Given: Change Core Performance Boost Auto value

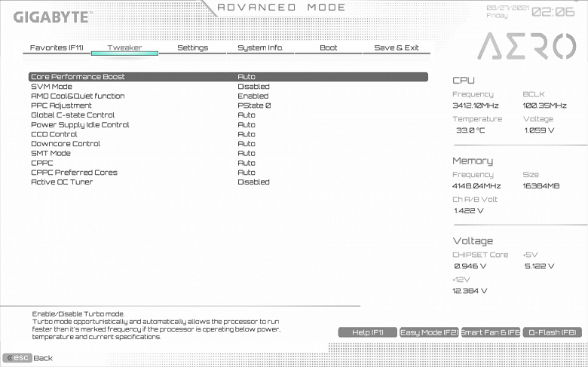Looking at the screenshot, I should (247, 77).
